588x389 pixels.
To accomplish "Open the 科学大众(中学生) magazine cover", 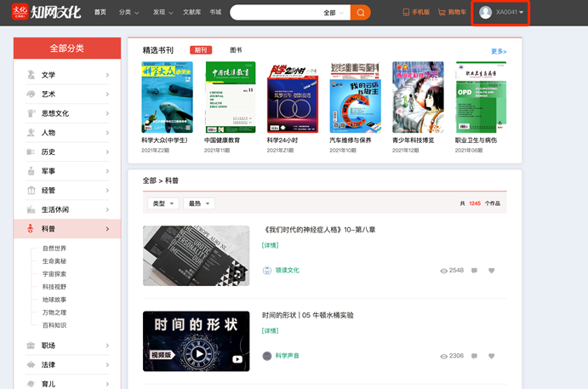I will 167,97.
